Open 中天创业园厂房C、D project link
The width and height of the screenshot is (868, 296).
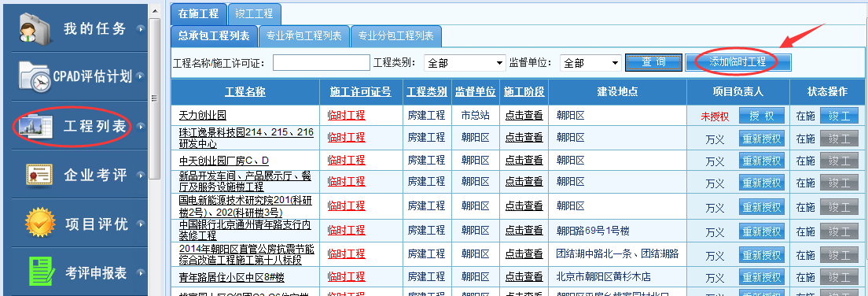(223, 161)
